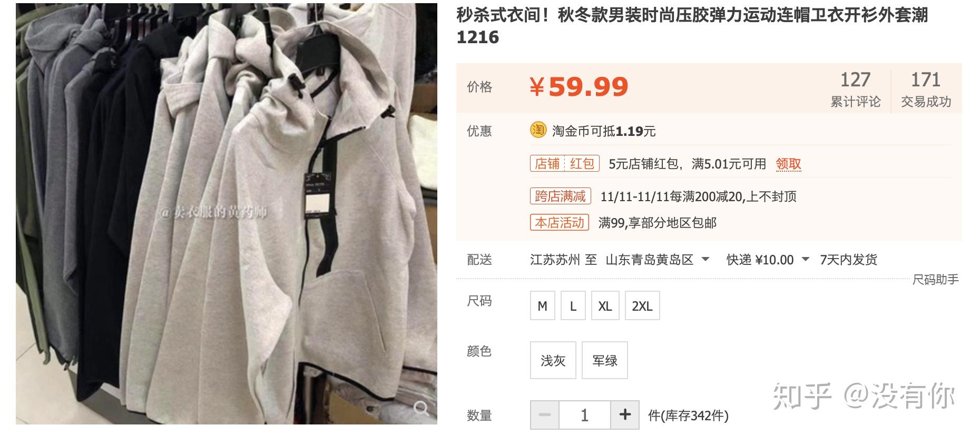
Task: Select size L
Action: coord(573,306)
